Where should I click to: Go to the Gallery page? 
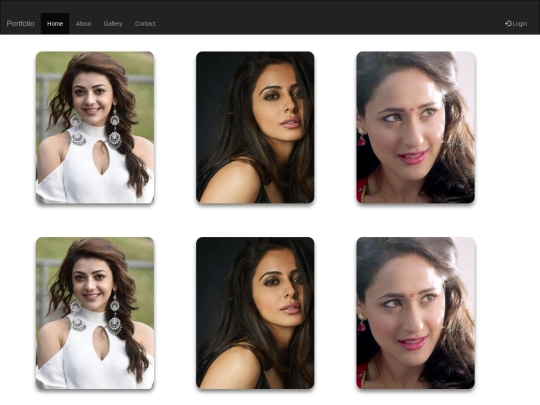tap(113, 23)
